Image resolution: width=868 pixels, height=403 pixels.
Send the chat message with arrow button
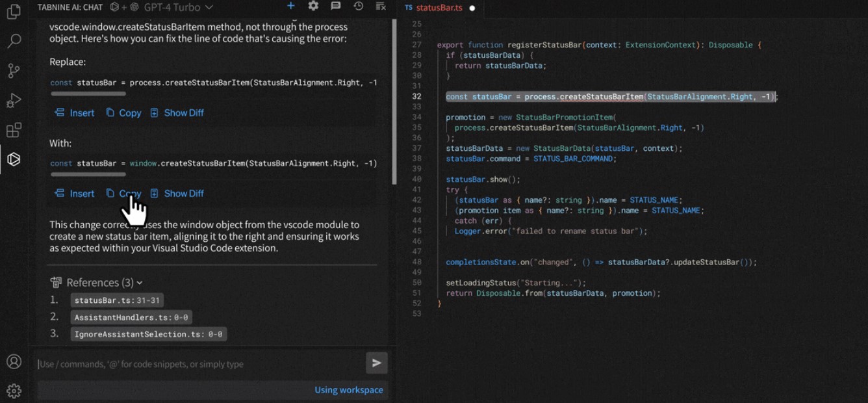coord(376,363)
